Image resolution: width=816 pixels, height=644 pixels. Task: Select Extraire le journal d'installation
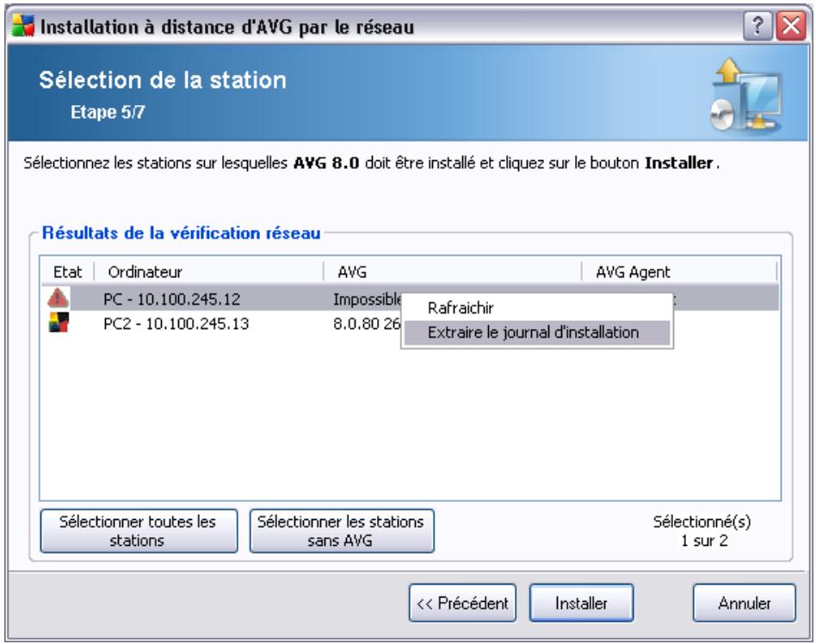(x=537, y=332)
